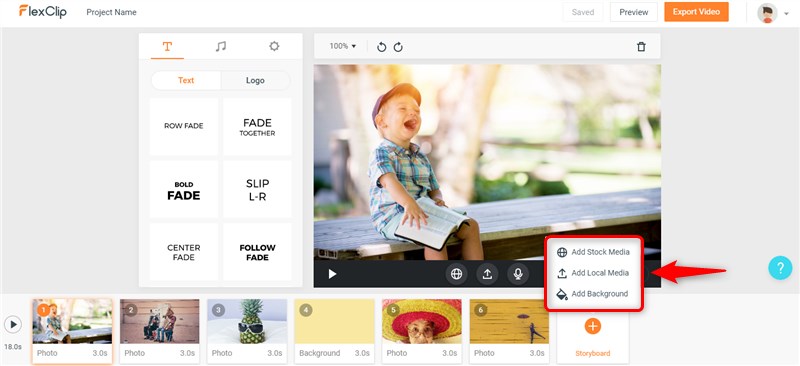The height and width of the screenshot is (366, 800).
Task: Switch to the Music note tab
Action: (x=220, y=46)
